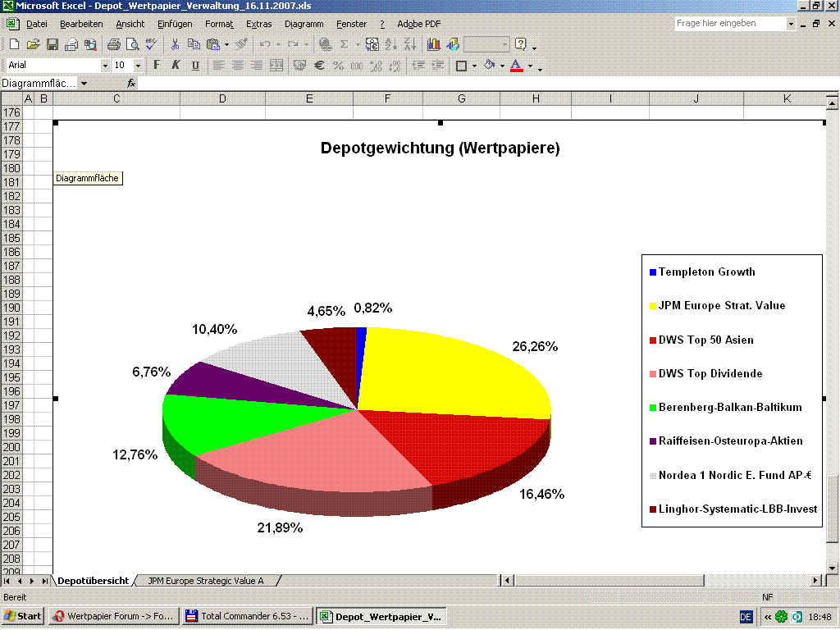Switch to Total Commander taskbar window
This screenshot has height=630, width=840.
click(248, 616)
